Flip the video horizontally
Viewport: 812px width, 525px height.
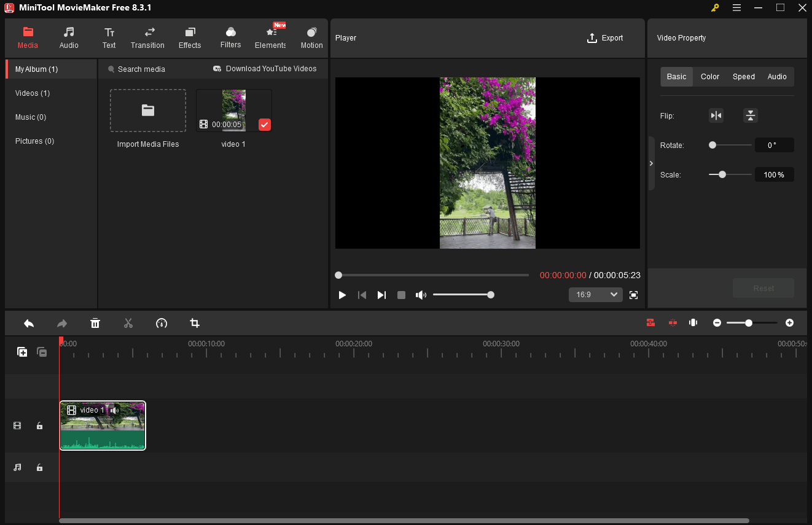pos(716,115)
